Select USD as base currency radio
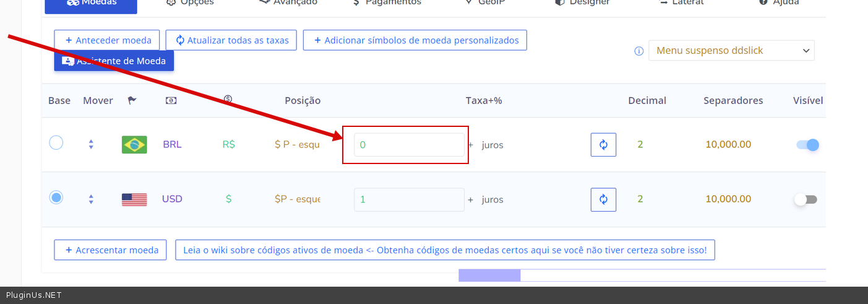 point(56,198)
